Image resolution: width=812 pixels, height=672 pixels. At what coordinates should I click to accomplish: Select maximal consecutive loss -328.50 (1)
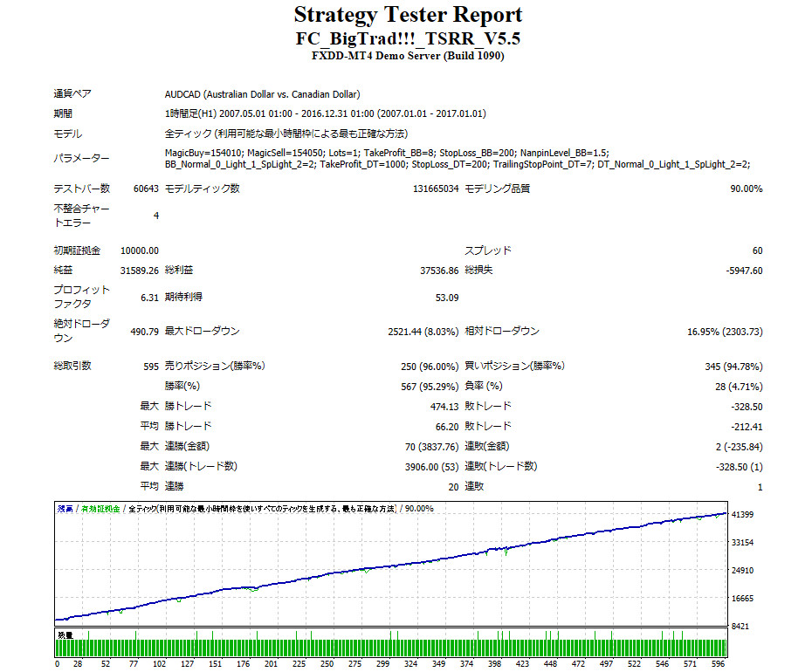point(740,467)
